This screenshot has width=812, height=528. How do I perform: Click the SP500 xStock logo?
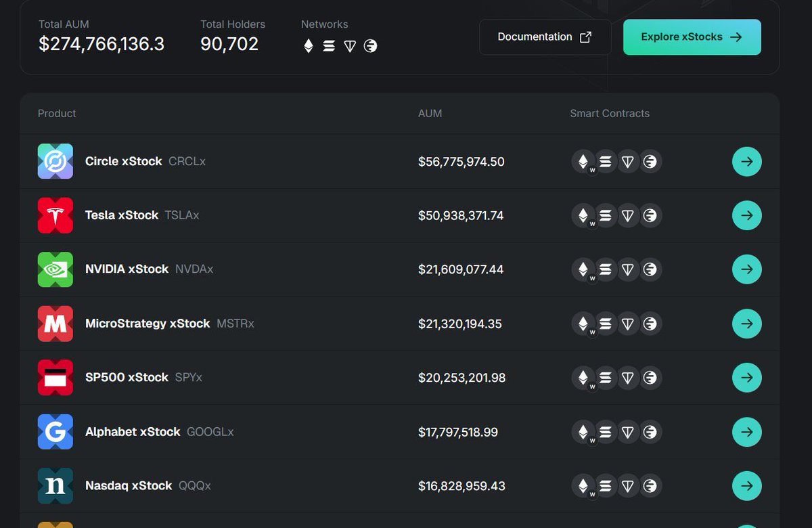[55, 378]
